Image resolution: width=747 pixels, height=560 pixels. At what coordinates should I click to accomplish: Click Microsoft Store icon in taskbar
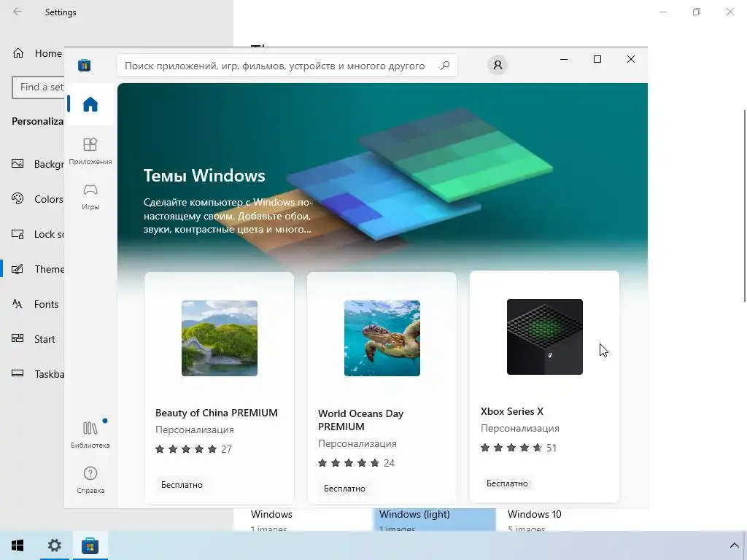pos(90,545)
